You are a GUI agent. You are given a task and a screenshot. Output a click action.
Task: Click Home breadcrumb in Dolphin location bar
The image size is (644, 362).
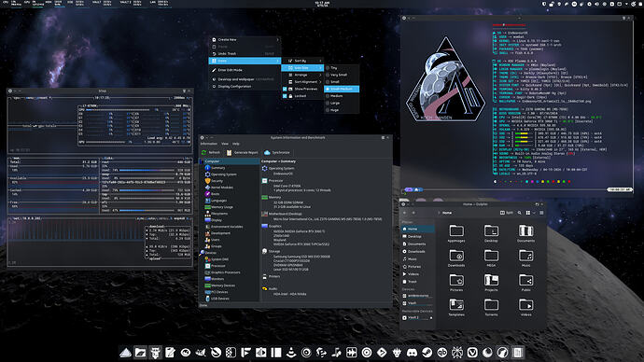click(447, 213)
